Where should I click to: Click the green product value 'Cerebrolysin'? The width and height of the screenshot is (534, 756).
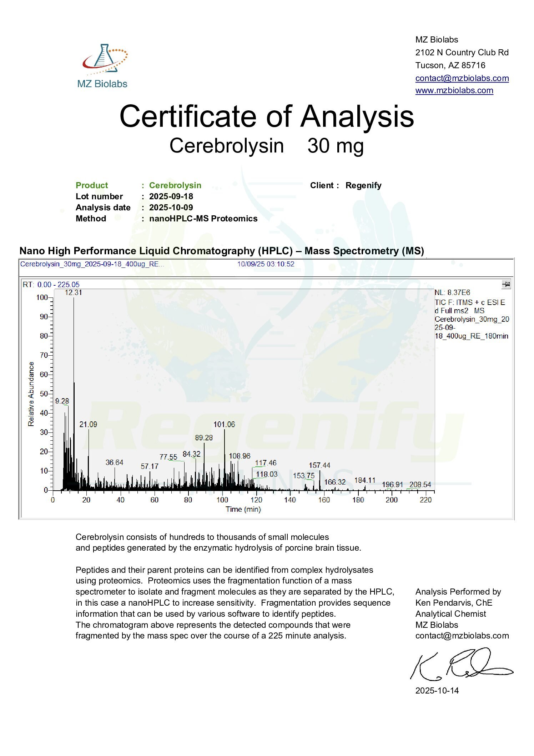pos(175,185)
